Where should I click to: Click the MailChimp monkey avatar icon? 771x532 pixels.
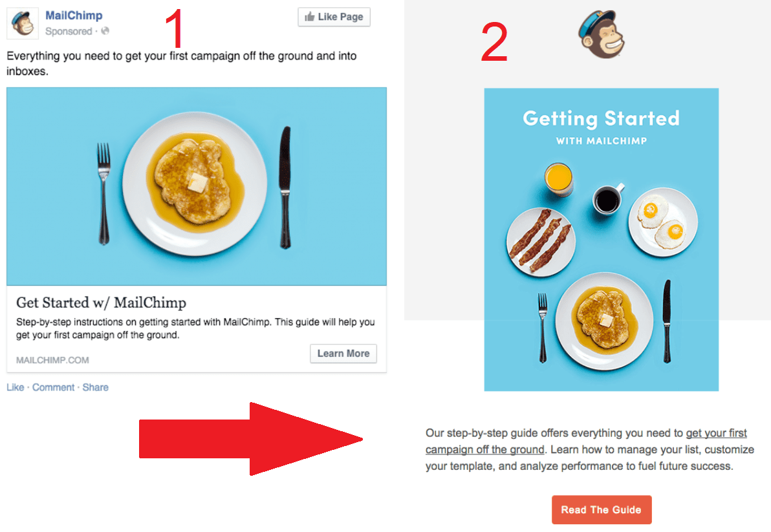pyautogui.click(x=22, y=23)
